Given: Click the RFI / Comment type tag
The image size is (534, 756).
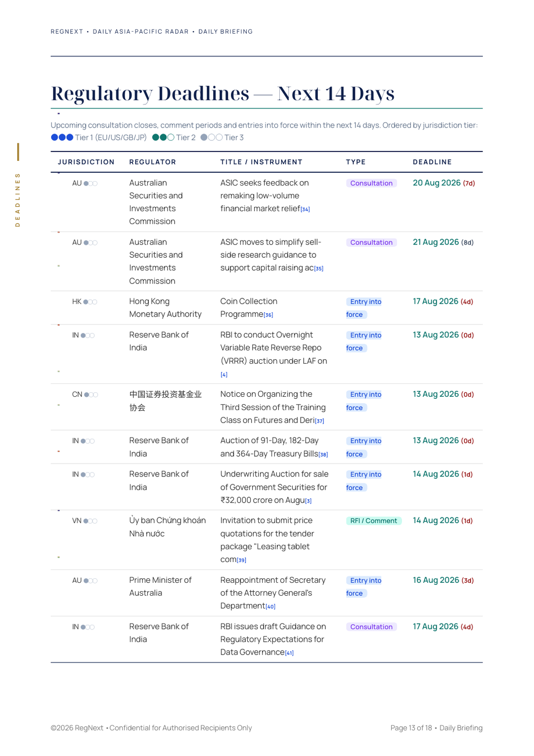Looking at the screenshot, I should pyautogui.click(x=374, y=521).
